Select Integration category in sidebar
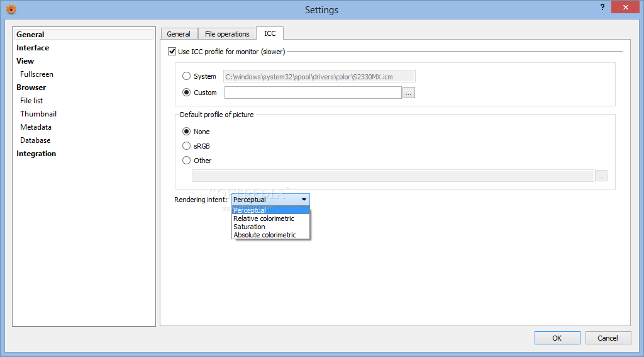 36,154
